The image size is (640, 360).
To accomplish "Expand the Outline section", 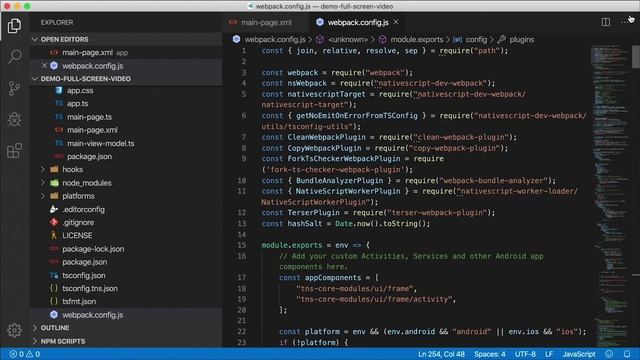I will coord(55,328).
